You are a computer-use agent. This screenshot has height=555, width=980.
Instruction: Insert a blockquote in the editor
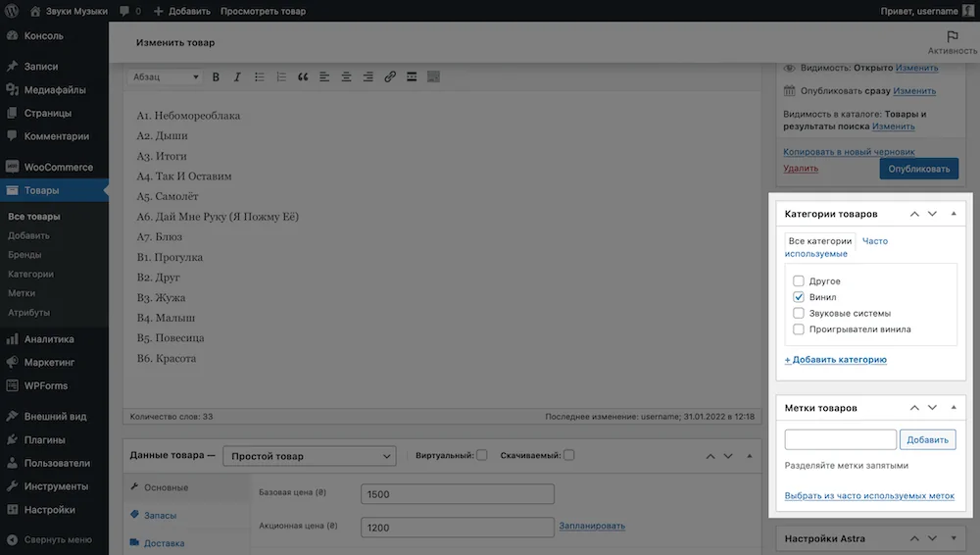tap(303, 76)
